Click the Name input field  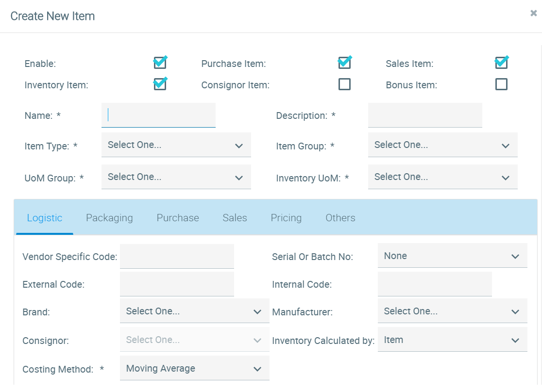tap(158, 115)
